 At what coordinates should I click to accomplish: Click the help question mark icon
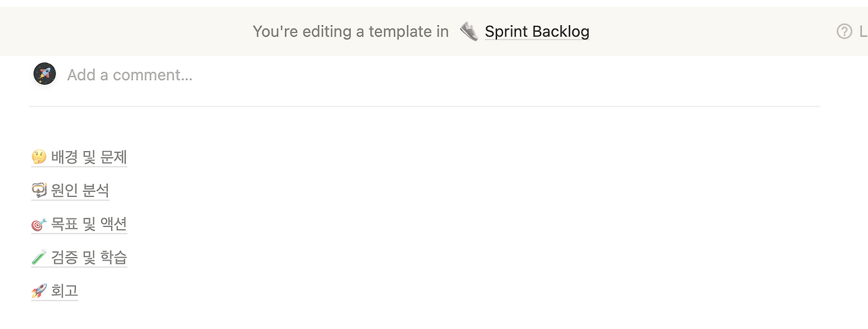[x=844, y=31]
